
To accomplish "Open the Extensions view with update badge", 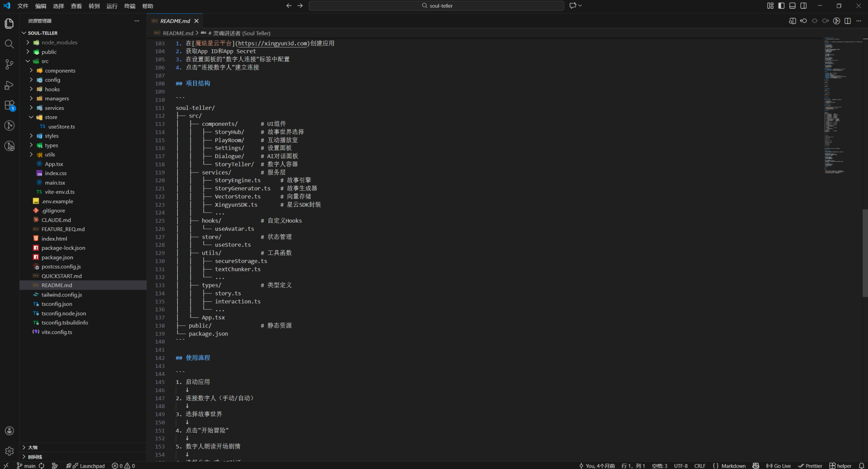I will pyautogui.click(x=9, y=105).
